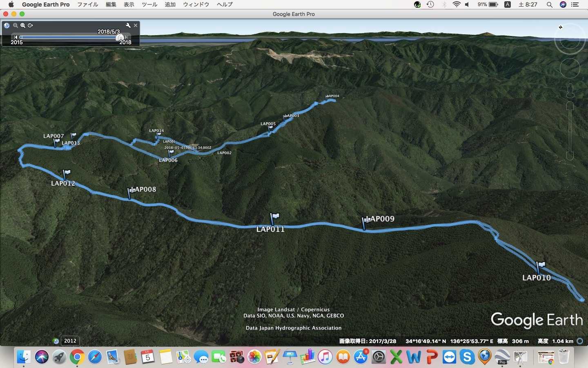Screen dimensions: 588x368
Task: Select the LAP012 flag placemark
Action: pyautogui.click(x=67, y=173)
